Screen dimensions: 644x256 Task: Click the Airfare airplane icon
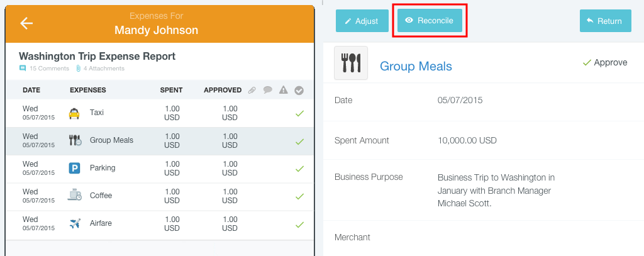75,223
